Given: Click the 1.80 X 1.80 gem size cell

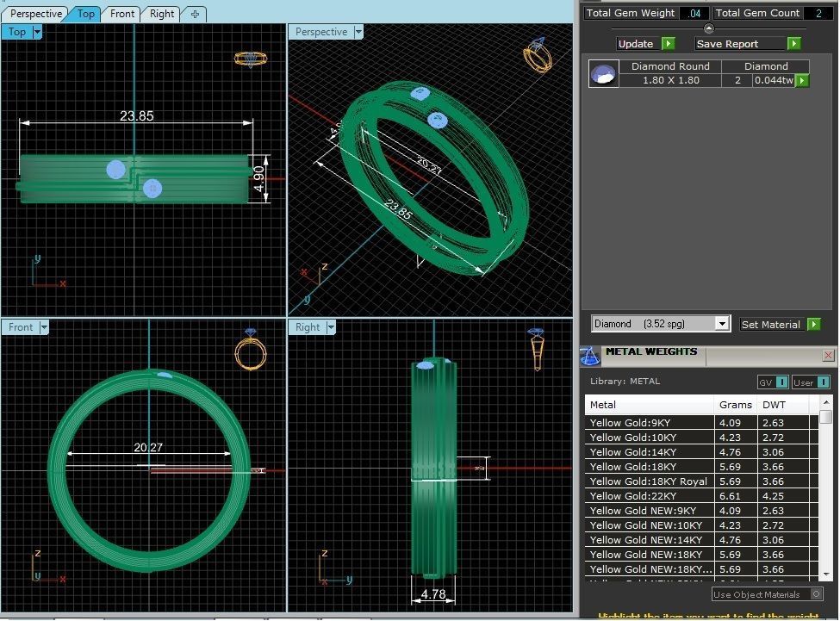Looking at the screenshot, I should tap(671, 80).
